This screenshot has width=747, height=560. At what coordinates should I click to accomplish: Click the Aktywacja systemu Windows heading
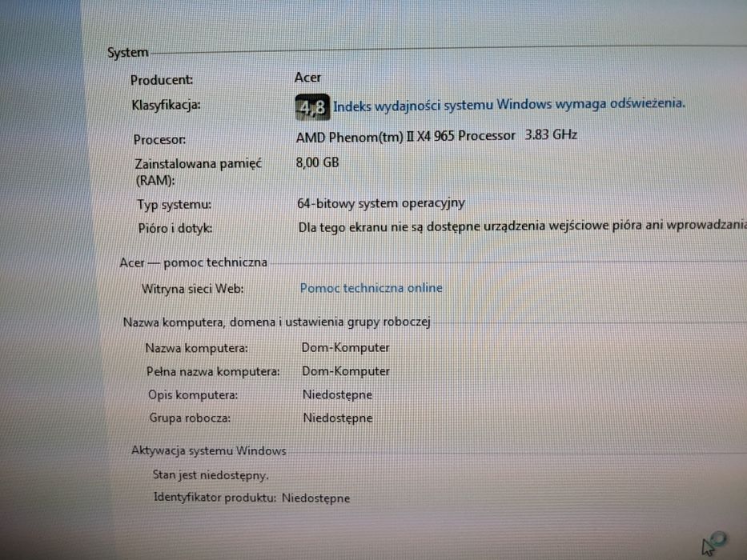click(209, 451)
